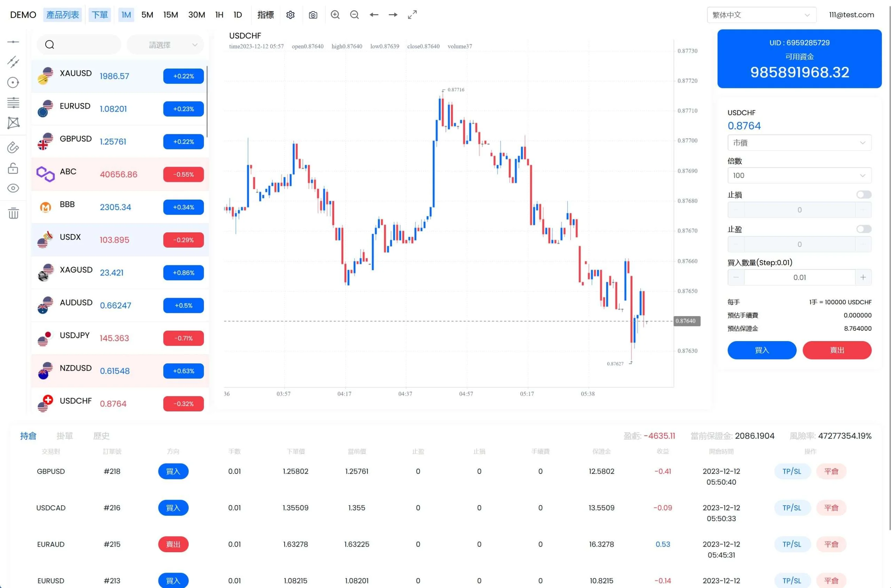Take a chart screenshot with camera icon
This screenshot has width=891, height=588.
pos(313,15)
